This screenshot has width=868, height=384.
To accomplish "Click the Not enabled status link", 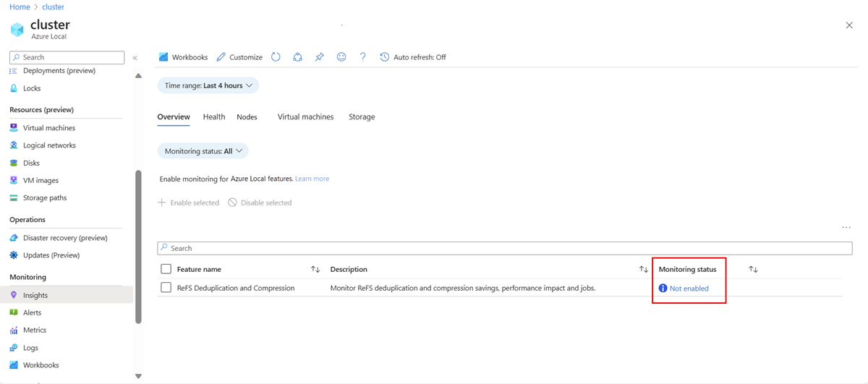I will pyautogui.click(x=689, y=289).
